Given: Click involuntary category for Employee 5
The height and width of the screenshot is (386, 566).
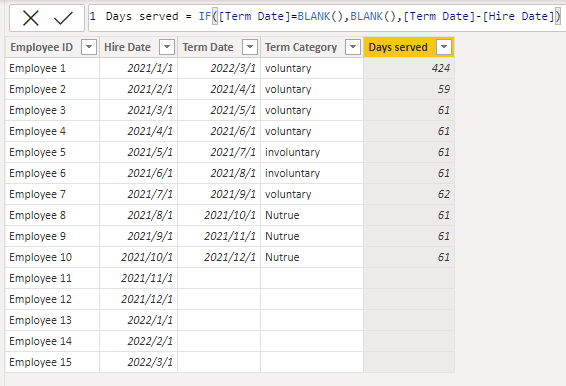Looking at the screenshot, I should (312, 152).
